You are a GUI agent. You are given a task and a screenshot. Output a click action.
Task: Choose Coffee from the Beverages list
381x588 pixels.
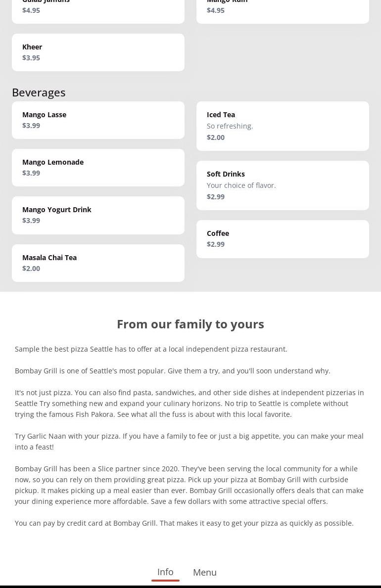(x=283, y=239)
